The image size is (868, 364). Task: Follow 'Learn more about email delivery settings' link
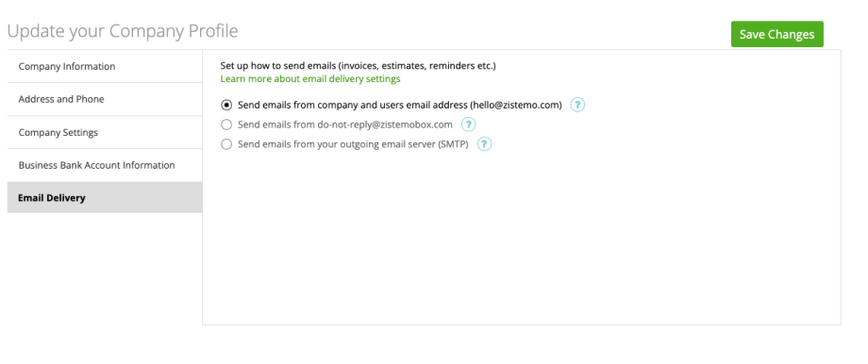[x=310, y=78]
